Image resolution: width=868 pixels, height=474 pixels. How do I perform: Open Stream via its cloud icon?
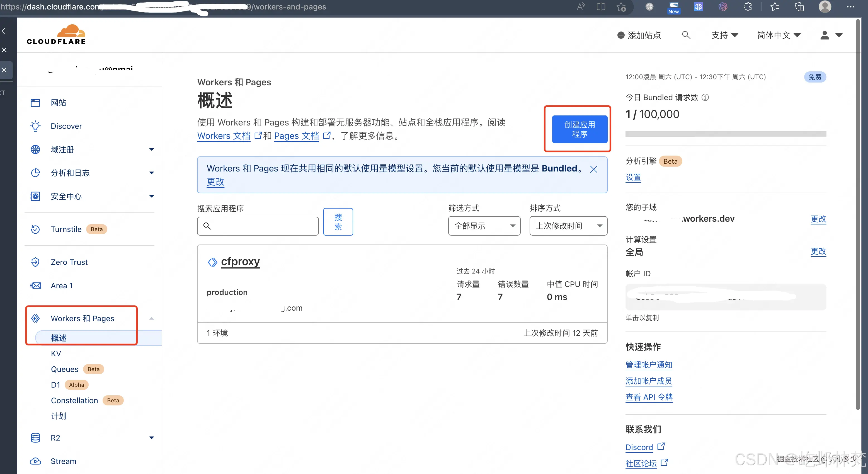35,461
